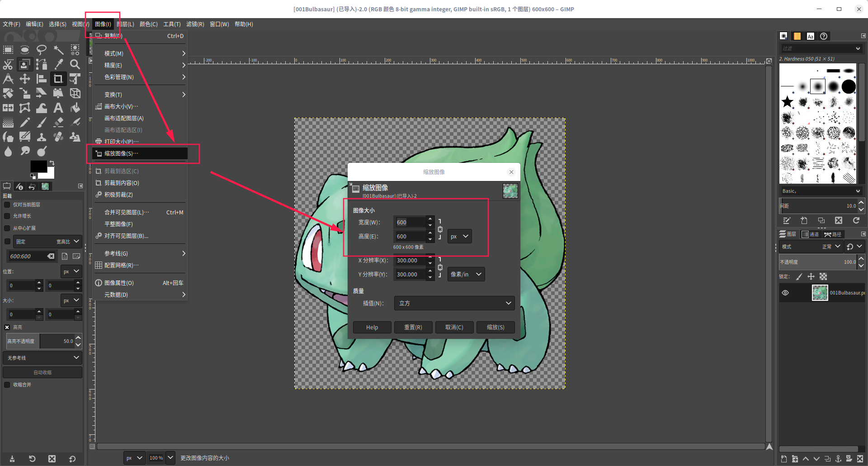Click the 缩放(S) button
The image size is (868, 466).
[x=495, y=327]
